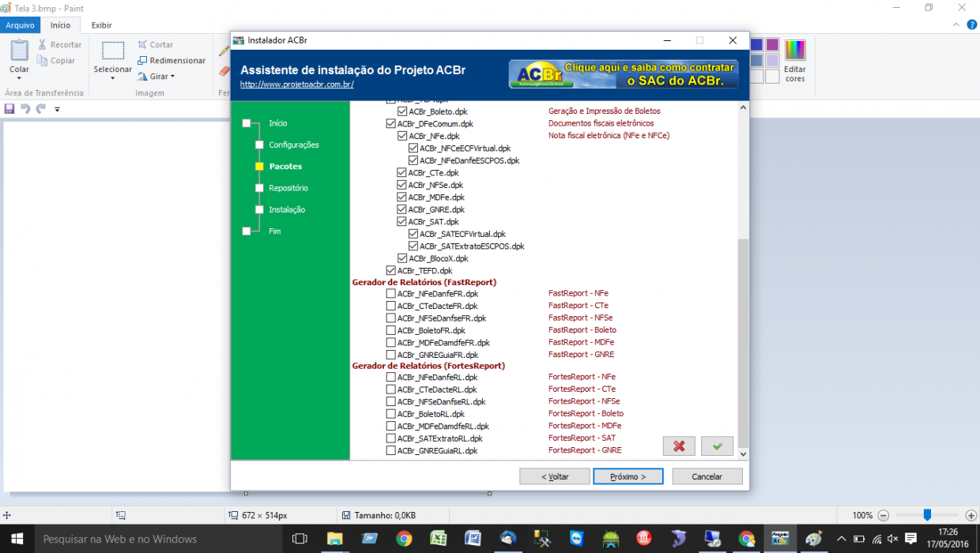Click the Task View taskbar icon
980x553 pixels.
(300, 539)
